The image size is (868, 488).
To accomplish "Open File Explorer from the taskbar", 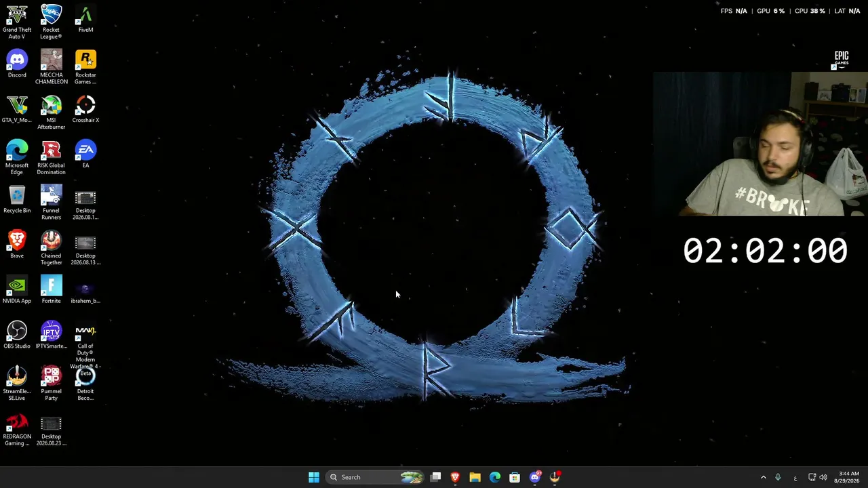I will (x=475, y=477).
